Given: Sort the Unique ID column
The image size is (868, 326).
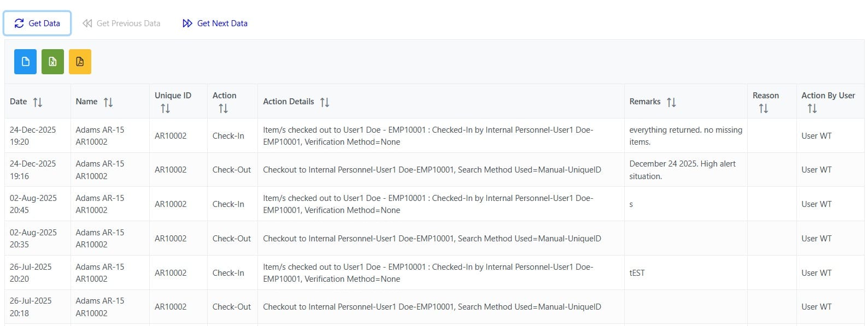Looking at the screenshot, I should pos(165,108).
